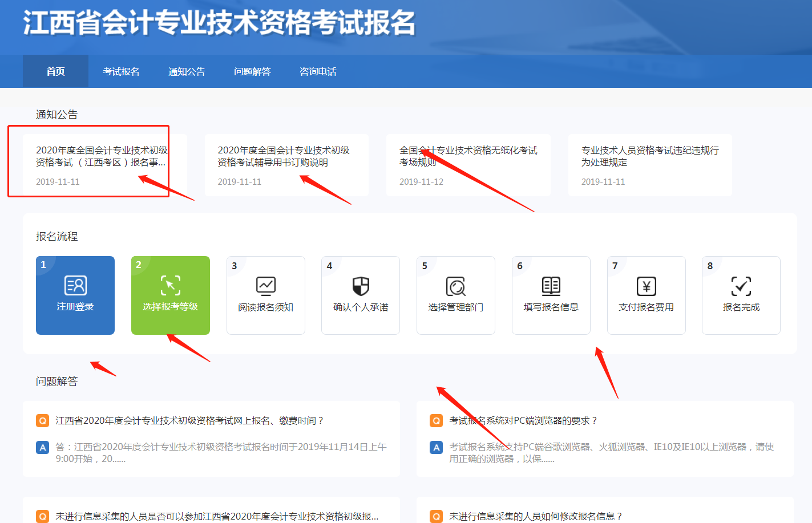Click the 选择报考等级 step icon
Image resolution: width=812 pixels, height=523 pixels.
(x=171, y=285)
